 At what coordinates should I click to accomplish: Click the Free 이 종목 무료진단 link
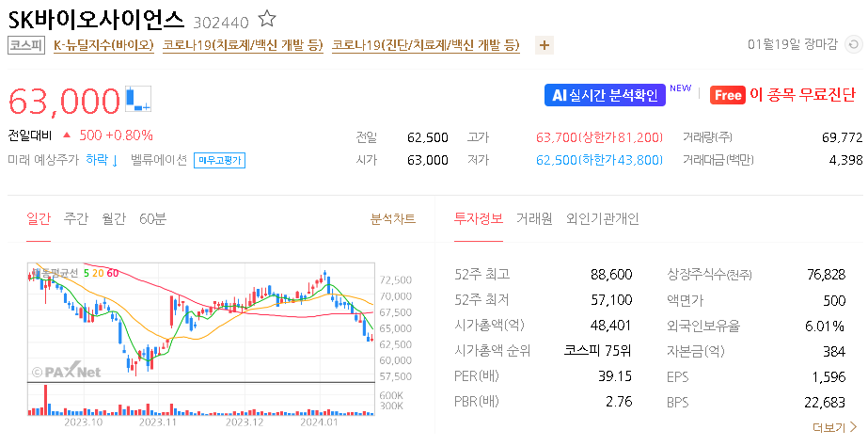click(x=782, y=95)
